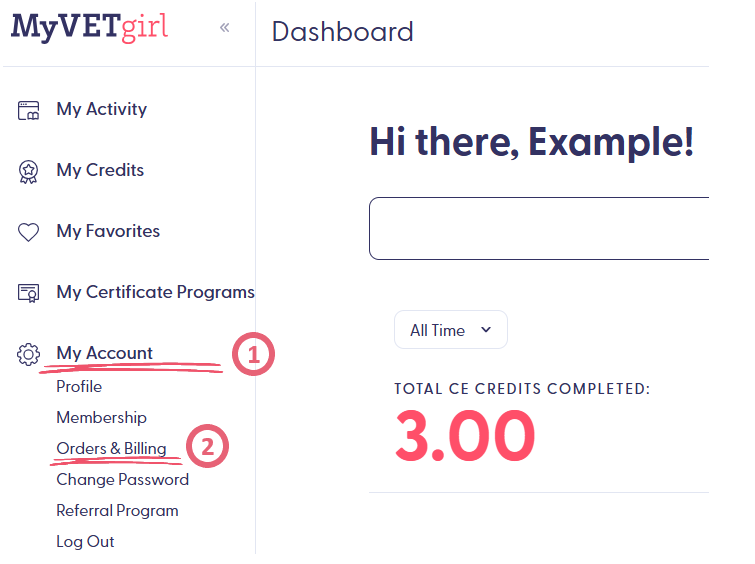Click the MyVETgirl logo
The height and width of the screenshot is (564, 755).
[89, 26]
